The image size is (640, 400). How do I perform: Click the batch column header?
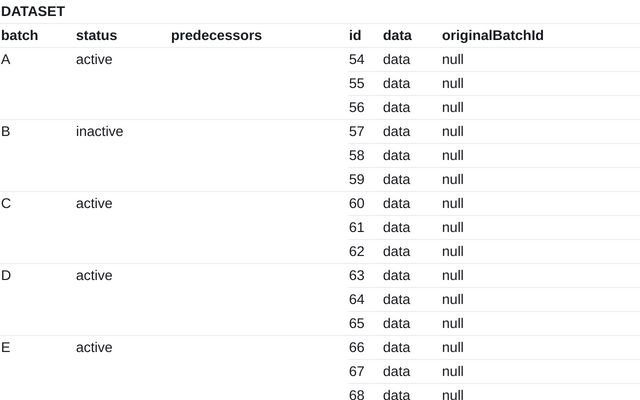coord(19,35)
